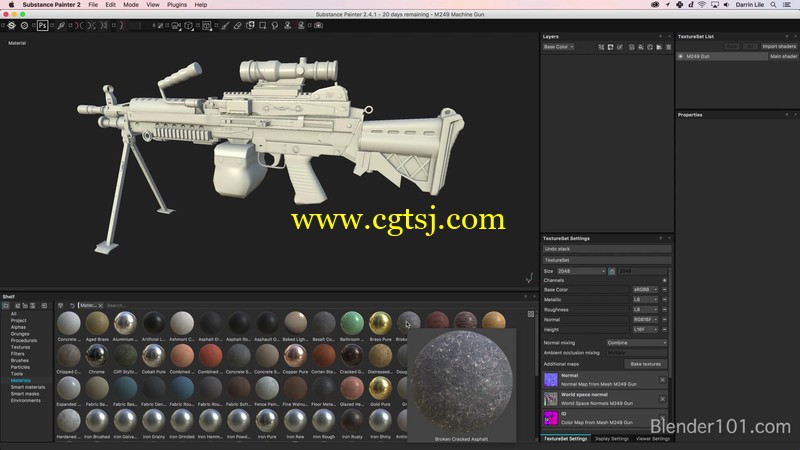The image size is (800, 450).
Task: Remove the Metallic channel minus button
Action: (664, 300)
